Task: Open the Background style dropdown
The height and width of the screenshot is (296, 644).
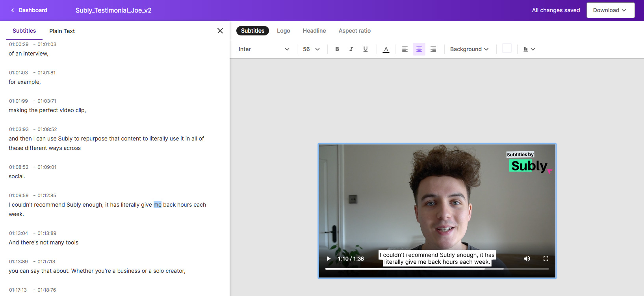Action: [469, 49]
